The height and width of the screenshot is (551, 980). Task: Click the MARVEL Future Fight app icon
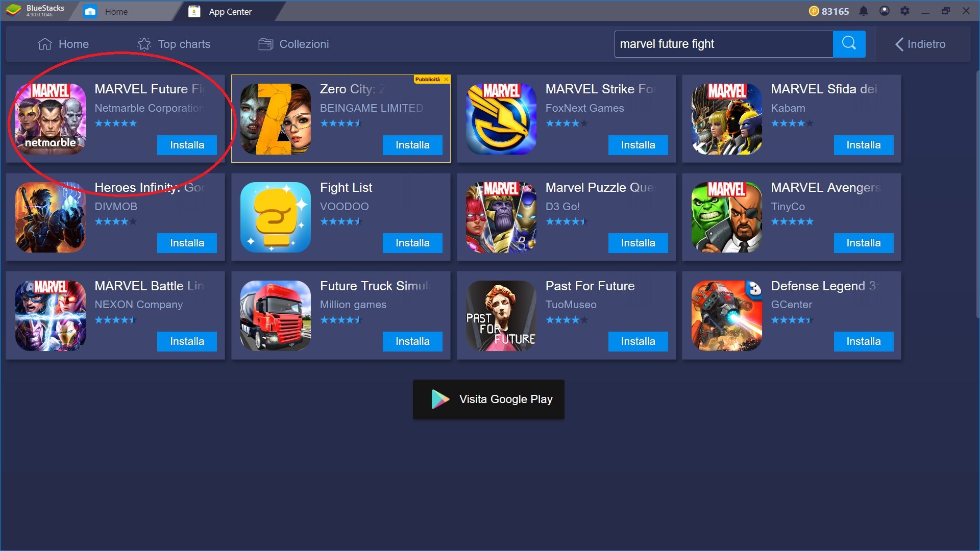(51, 116)
